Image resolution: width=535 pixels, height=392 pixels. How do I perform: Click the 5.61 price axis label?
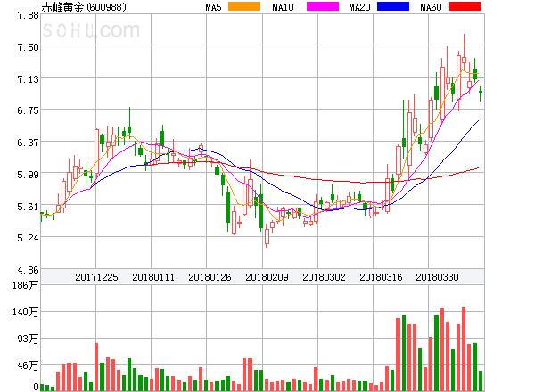[x=28, y=207]
